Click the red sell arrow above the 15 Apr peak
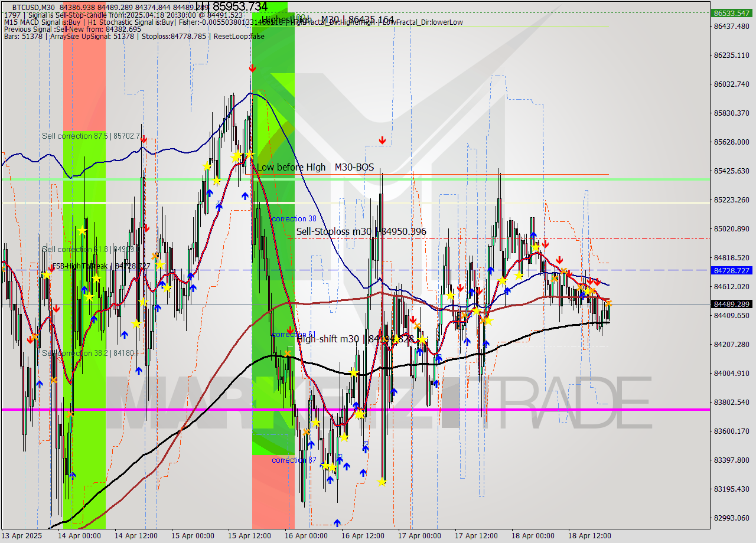 pyautogui.click(x=252, y=68)
